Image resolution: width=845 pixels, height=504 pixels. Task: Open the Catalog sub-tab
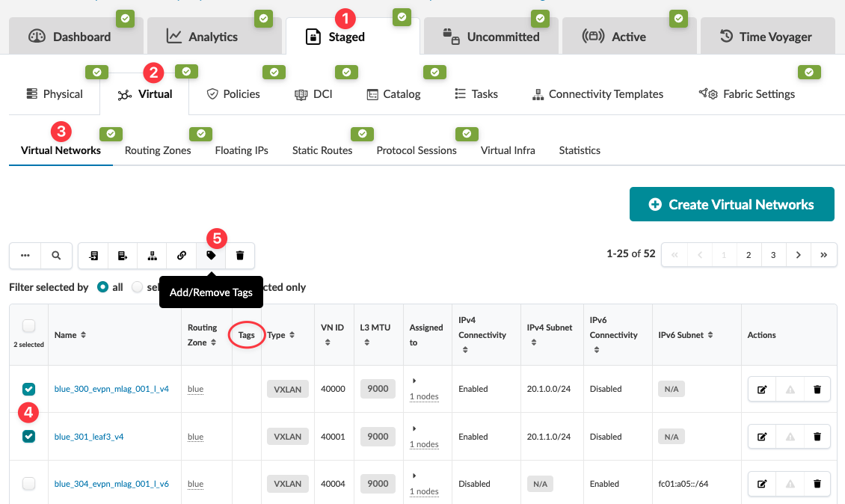pos(393,93)
